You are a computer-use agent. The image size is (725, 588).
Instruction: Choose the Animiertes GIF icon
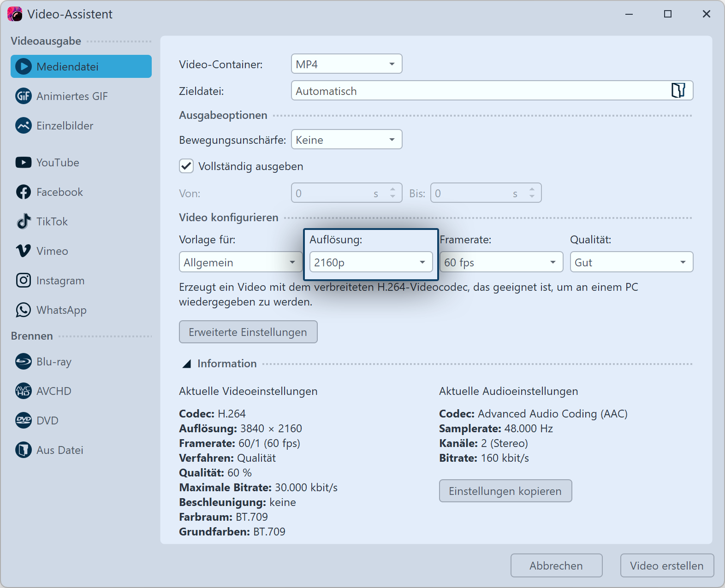click(23, 96)
